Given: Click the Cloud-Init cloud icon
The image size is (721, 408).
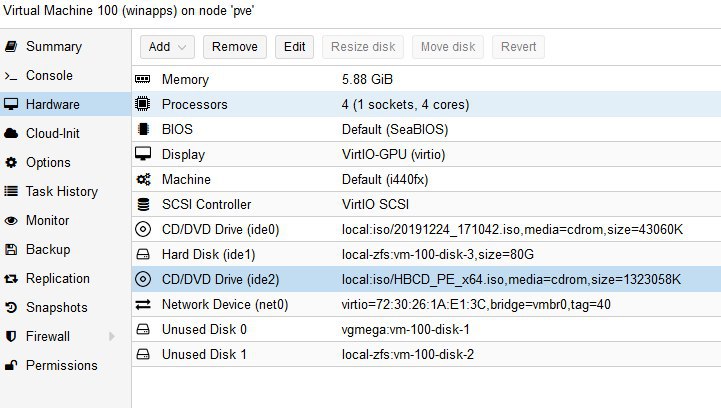Looking at the screenshot, I should [11, 133].
